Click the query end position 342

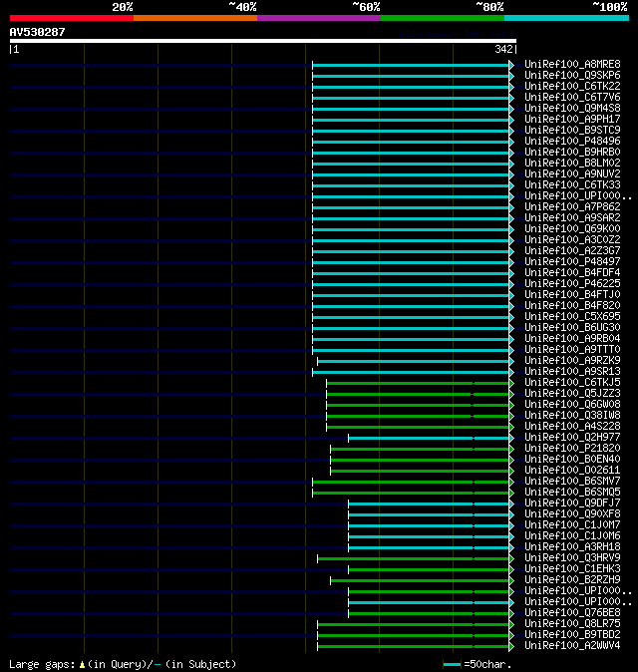point(503,49)
